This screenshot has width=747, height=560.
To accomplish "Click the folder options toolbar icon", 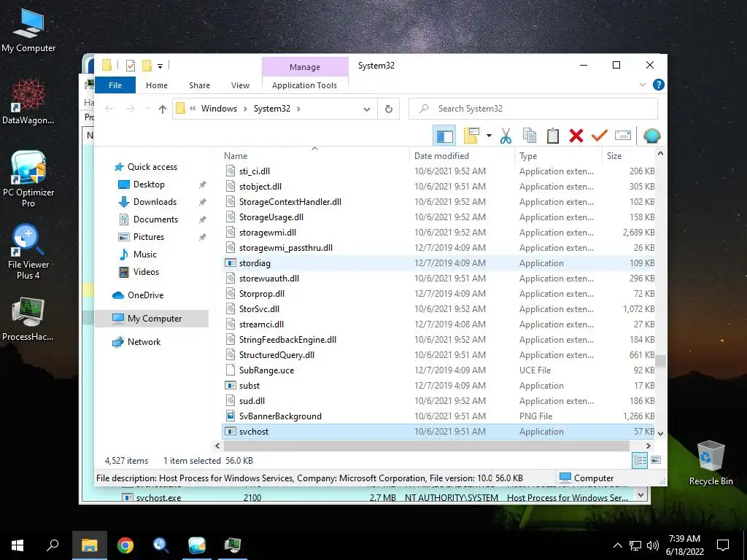I will point(472,136).
